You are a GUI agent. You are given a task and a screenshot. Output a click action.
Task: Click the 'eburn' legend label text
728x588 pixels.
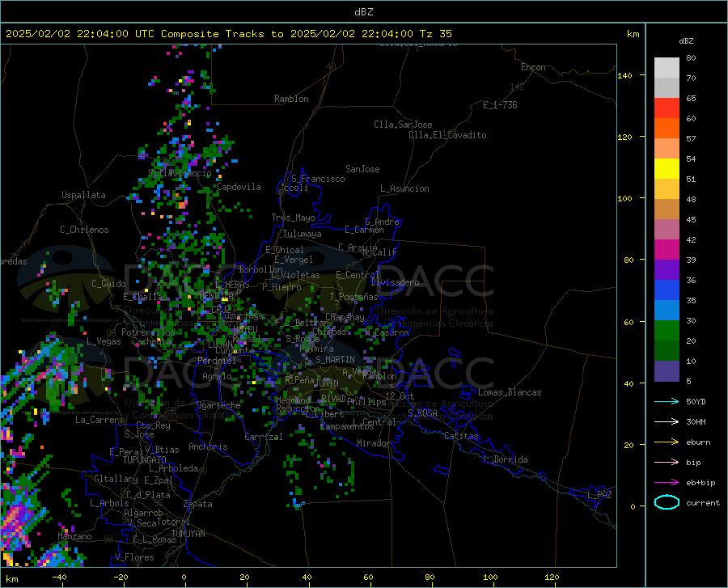tap(698, 442)
